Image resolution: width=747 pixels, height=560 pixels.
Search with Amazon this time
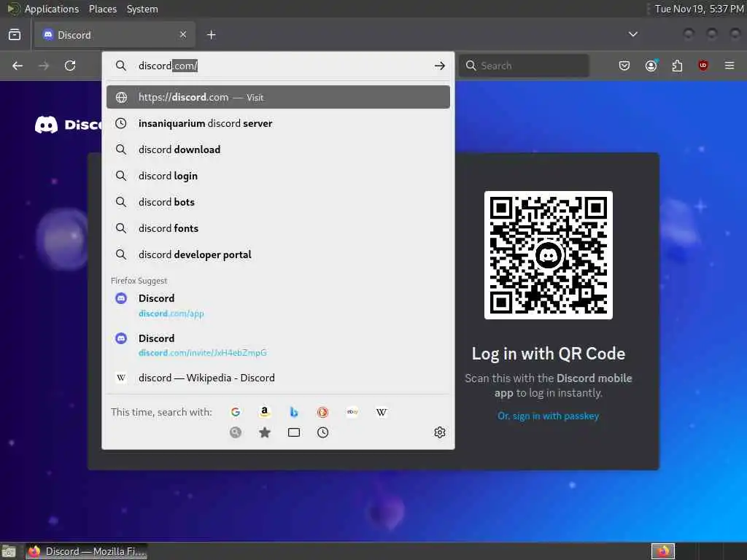coord(264,412)
